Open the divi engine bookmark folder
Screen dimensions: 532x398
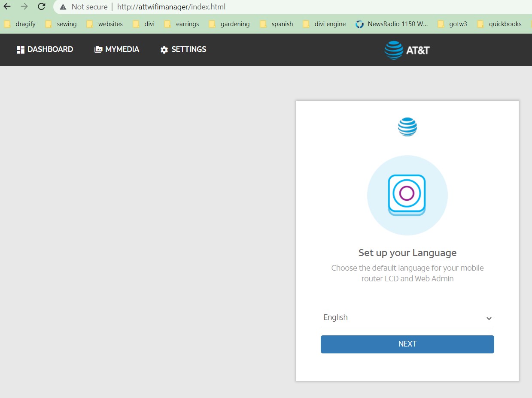(x=324, y=24)
